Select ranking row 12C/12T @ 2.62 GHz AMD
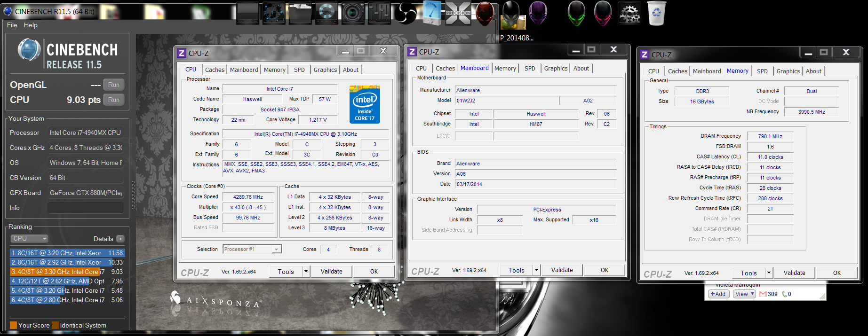Image resolution: width=868 pixels, height=336 pixels. click(67, 281)
